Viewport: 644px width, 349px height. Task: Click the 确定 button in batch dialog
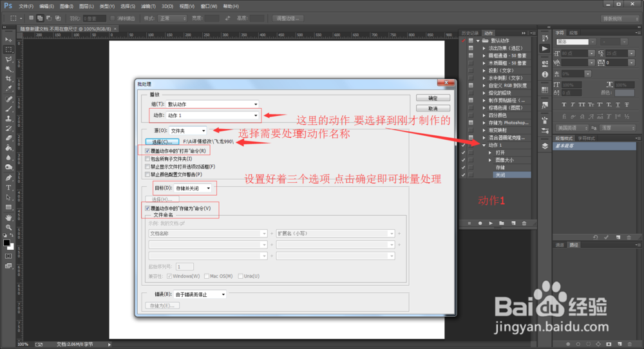[433, 98]
